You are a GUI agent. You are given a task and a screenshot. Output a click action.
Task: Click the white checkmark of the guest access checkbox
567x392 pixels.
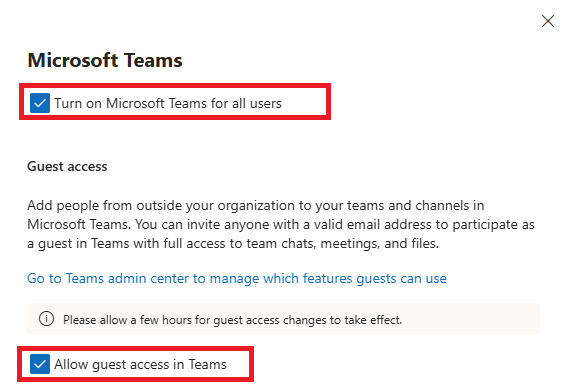click(x=40, y=364)
